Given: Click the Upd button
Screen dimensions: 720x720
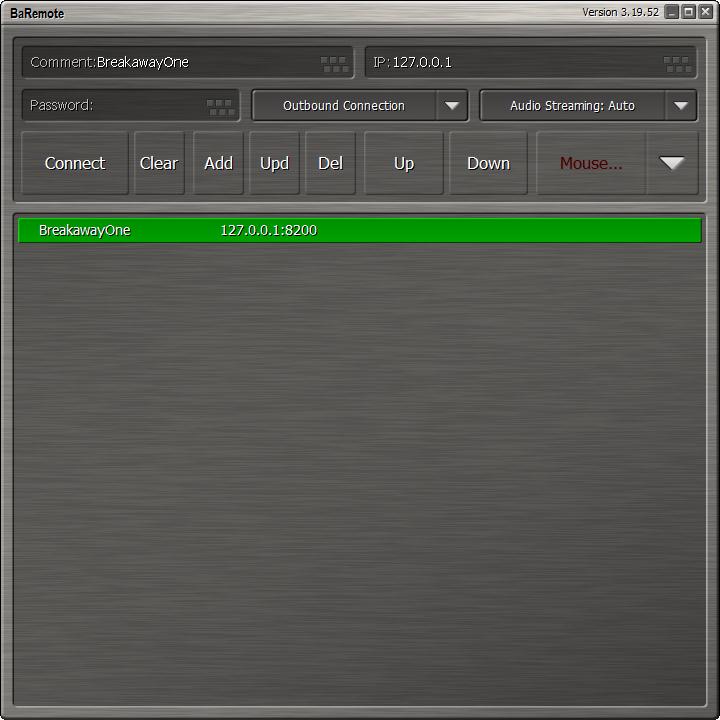Looking at the screenshot, I should pos(274,163).
